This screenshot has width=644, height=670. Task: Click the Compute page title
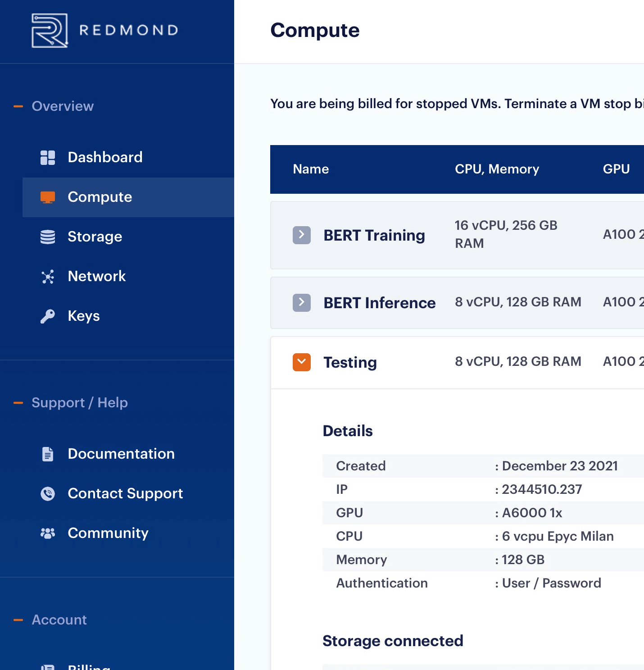(315, 31)
